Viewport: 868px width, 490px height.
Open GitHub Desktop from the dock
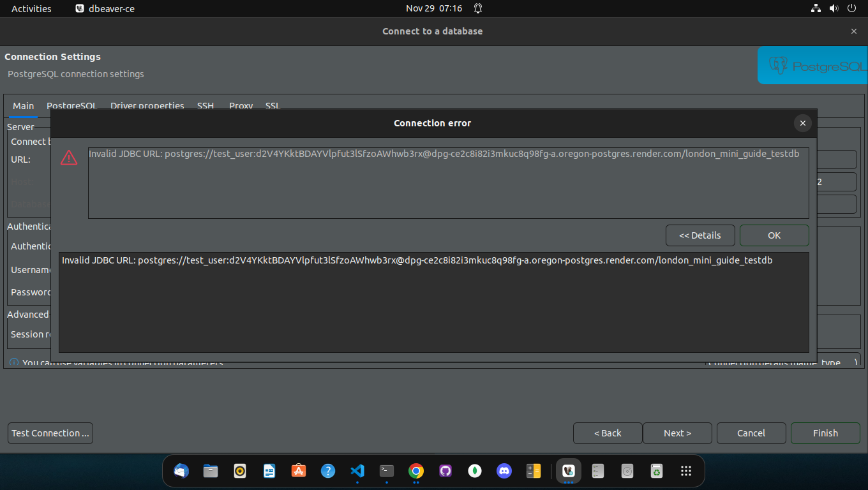[445, 471]
